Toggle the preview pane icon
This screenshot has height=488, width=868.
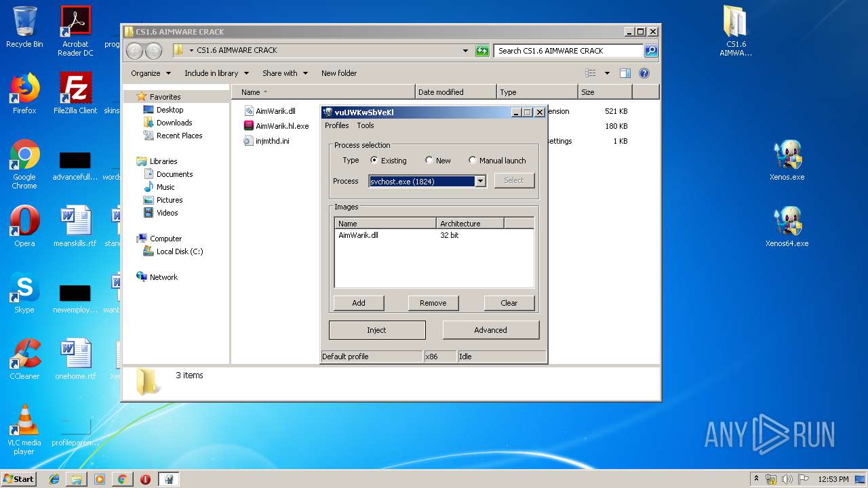pos(625,73)
